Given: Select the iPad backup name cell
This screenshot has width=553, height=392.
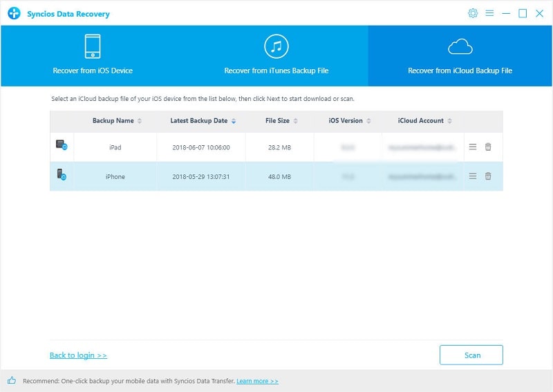Looking at the screenshot, I should click(115, 147).
